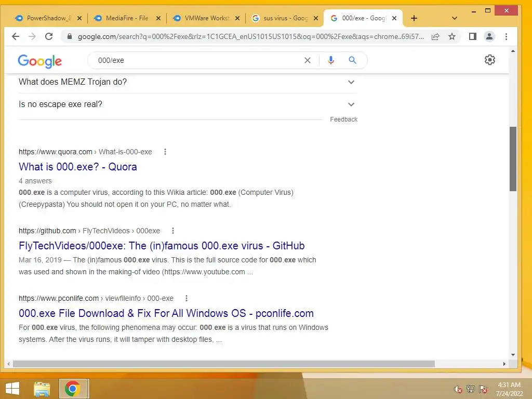Share this page using the share icon
Image resolution: width=532 pixels, height=399 pixels.
436,36
